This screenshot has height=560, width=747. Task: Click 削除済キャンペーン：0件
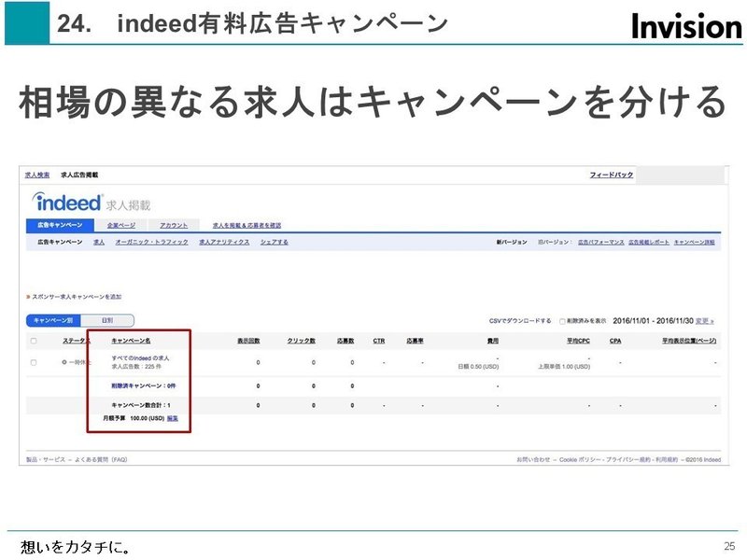pos(144,385)
